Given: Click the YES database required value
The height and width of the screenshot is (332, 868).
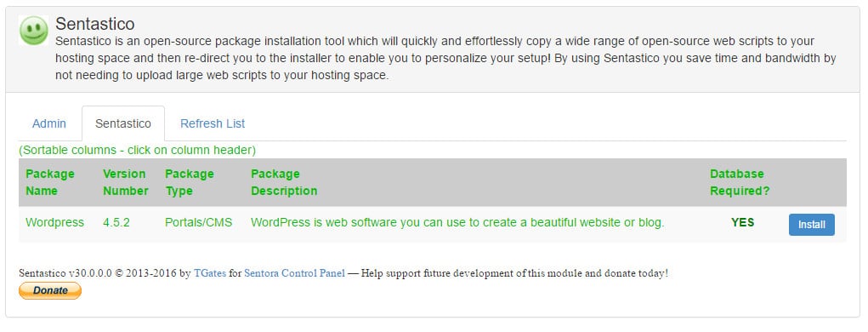Looking at the screenshot, I should pos(742,222).
